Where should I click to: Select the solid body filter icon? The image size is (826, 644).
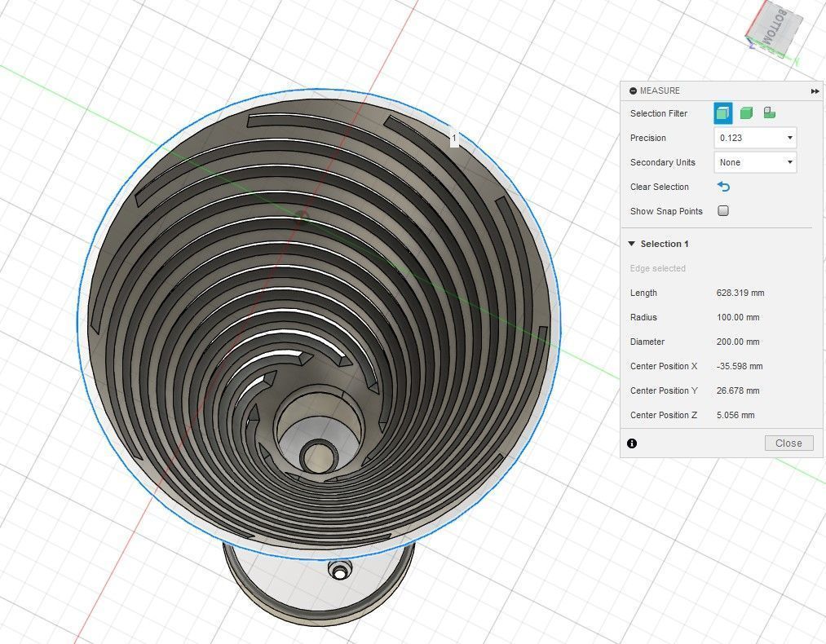746,113
